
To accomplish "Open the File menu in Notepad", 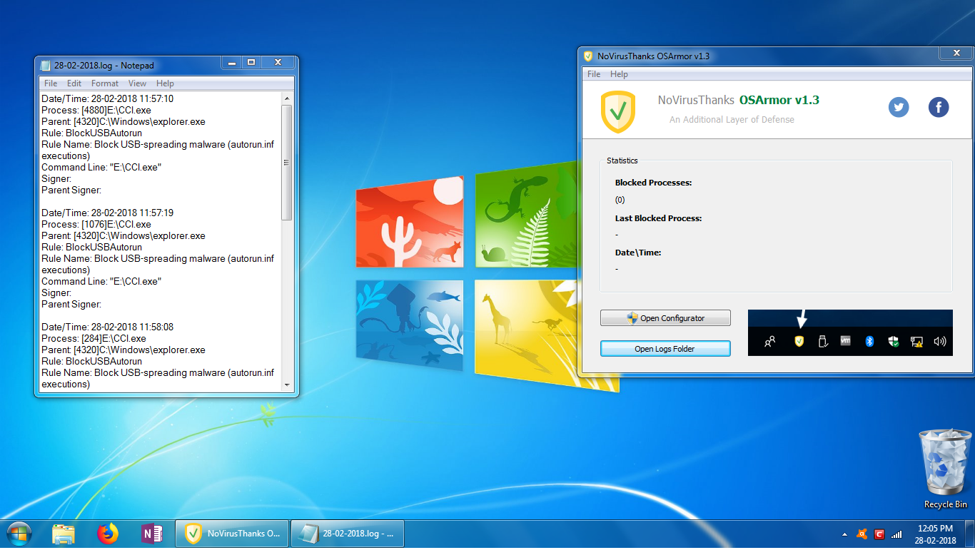I will [x=51, y=83].
